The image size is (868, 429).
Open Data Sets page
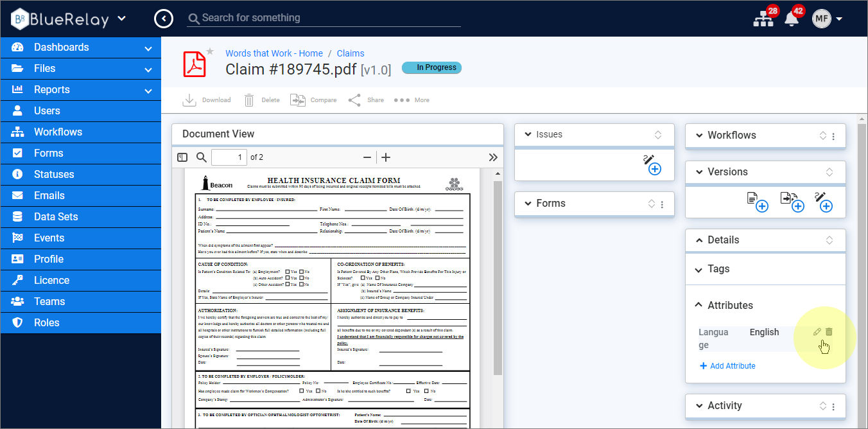pos(81,217)
